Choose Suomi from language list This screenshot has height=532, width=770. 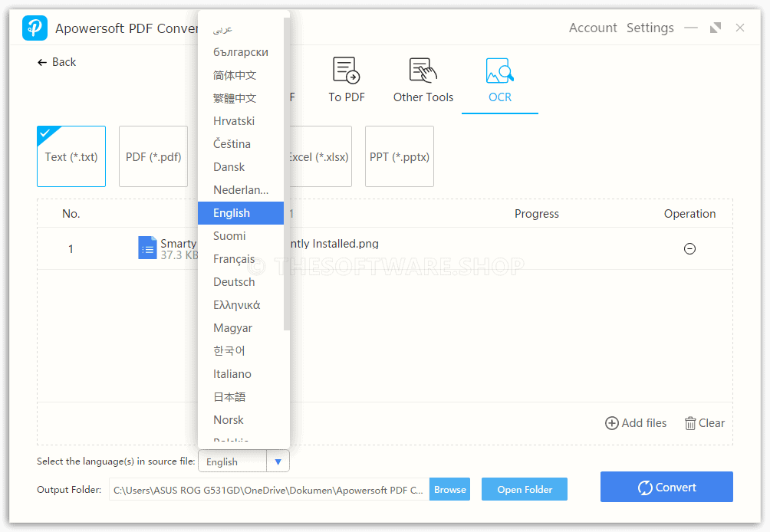(x=241, y=236)
